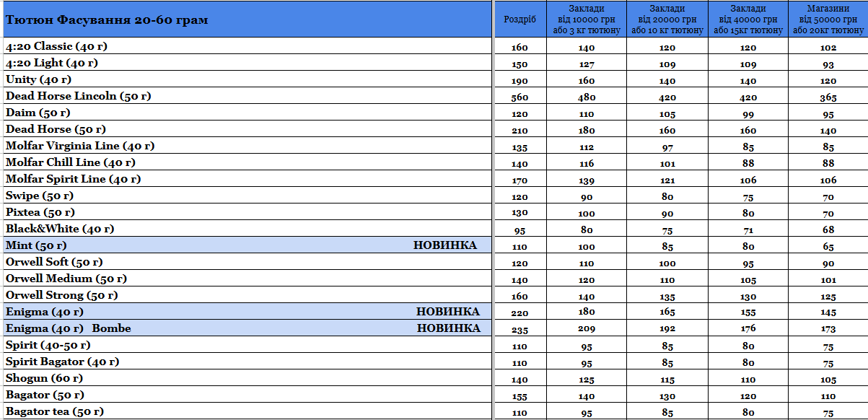
Task: Select the 'Enigma (40 г) Bombe' product name
Action: coord(69,328)
